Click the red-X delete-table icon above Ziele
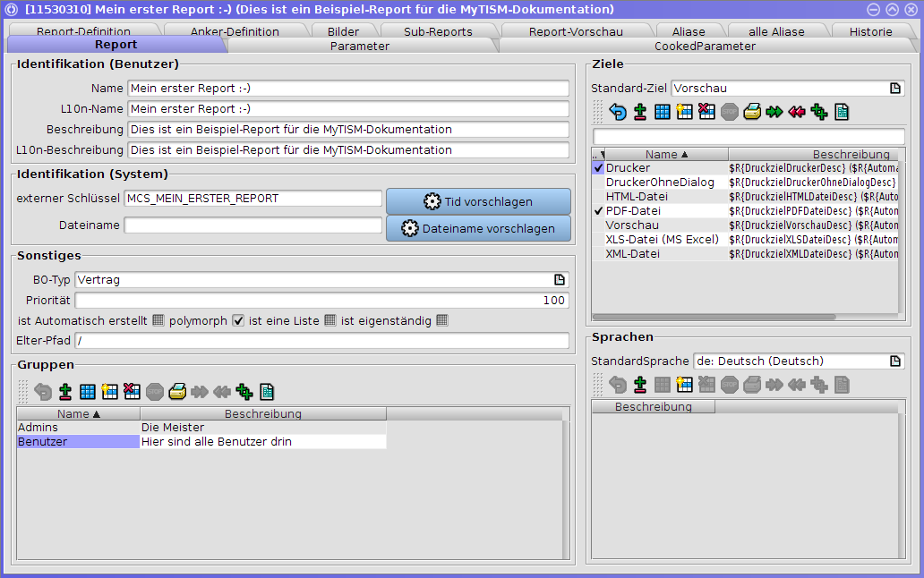Screen dimensions: 924x578 pyautogui.click(x=706, y=111)
